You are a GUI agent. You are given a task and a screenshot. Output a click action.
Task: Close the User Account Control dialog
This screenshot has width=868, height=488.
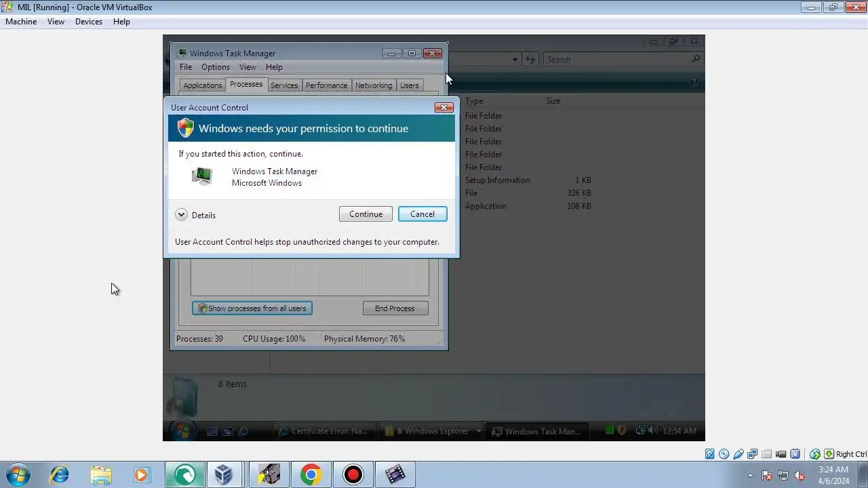(x=443, y=107)
